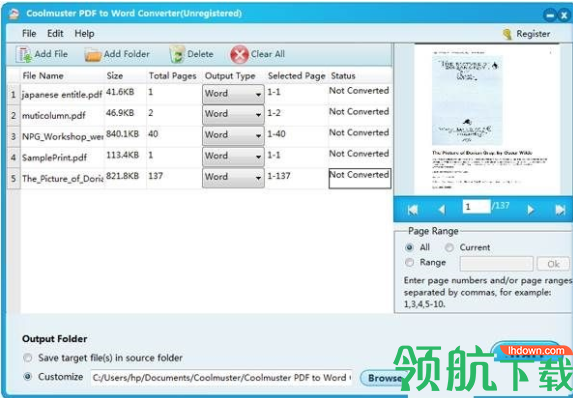Click the Total Pages column header
The image size is (573, 398).
(x=172, y=76)
